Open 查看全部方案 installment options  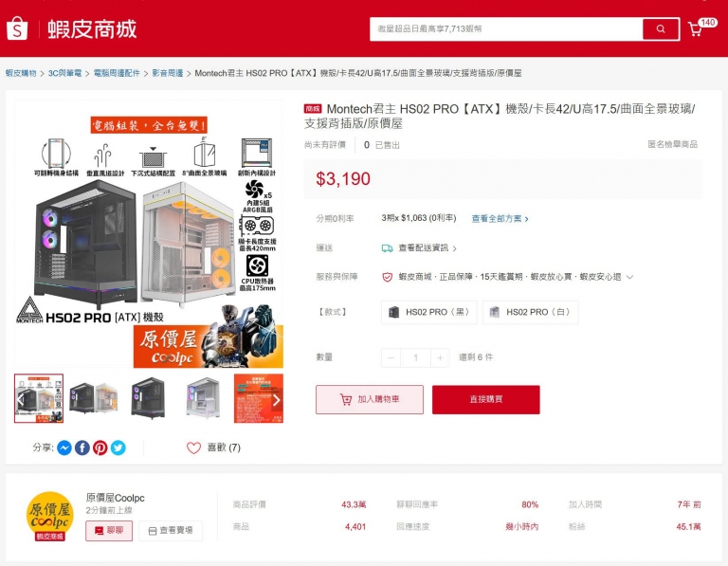[500, 219]
